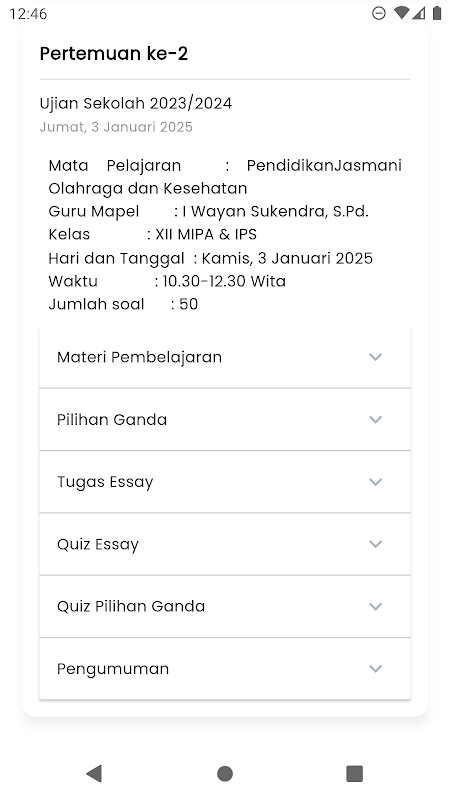This screenshot has height=800, width=450.
Task: Select the Quiz Pilihan Ganda row
Action: click(x=225, y=606)
